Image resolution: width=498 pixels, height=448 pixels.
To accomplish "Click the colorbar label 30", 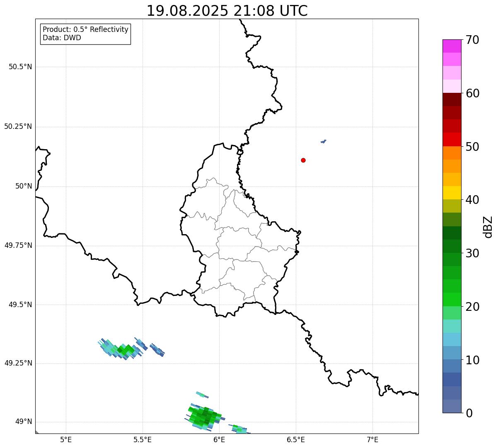I will point(472,253).
